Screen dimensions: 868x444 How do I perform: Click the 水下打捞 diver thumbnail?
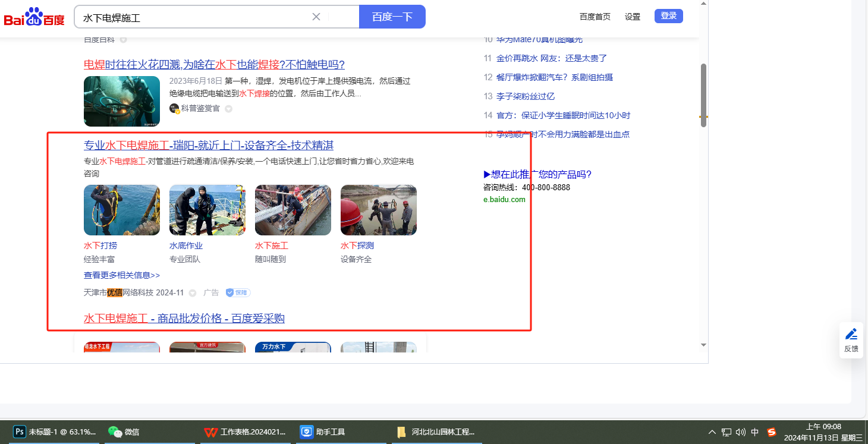[x=122, y=210]
